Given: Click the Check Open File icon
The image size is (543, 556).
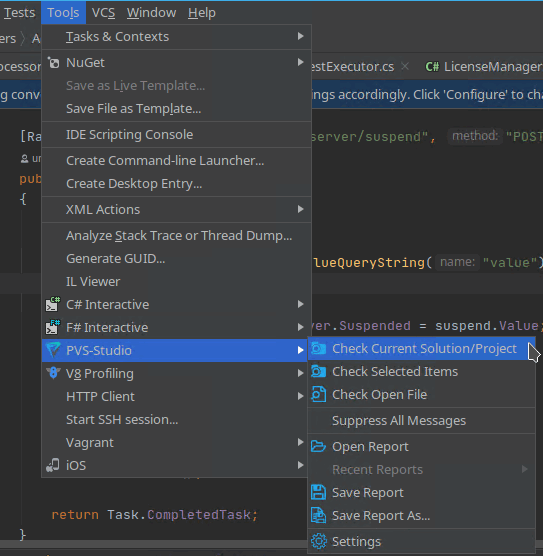Looking at the screenshot, I should click(x=318, y=394).
